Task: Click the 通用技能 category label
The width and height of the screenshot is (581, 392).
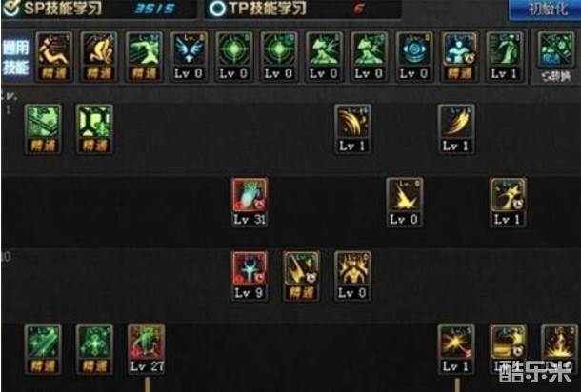Action: (x=15, y=57)
